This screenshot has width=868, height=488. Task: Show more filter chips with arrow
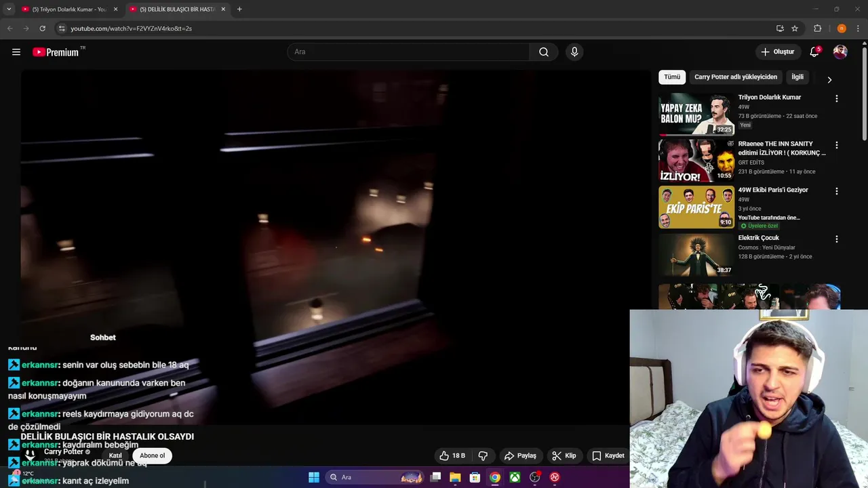[829, 80]
